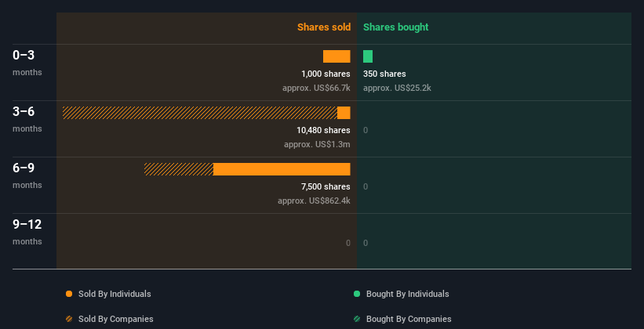Click the green Bought By Individuals legend dot
Image resolution: width=644 pixels, height=329 pixels.
tap(357, 294)
